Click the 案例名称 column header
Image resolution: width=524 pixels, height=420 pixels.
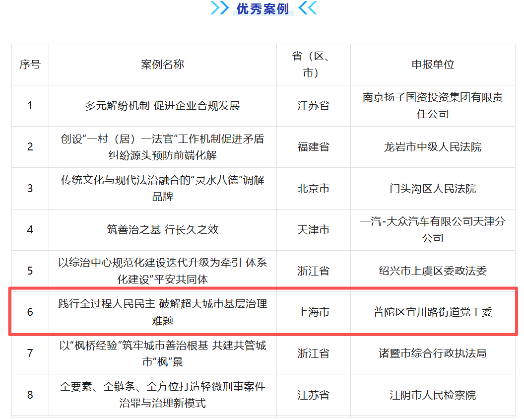163,65
